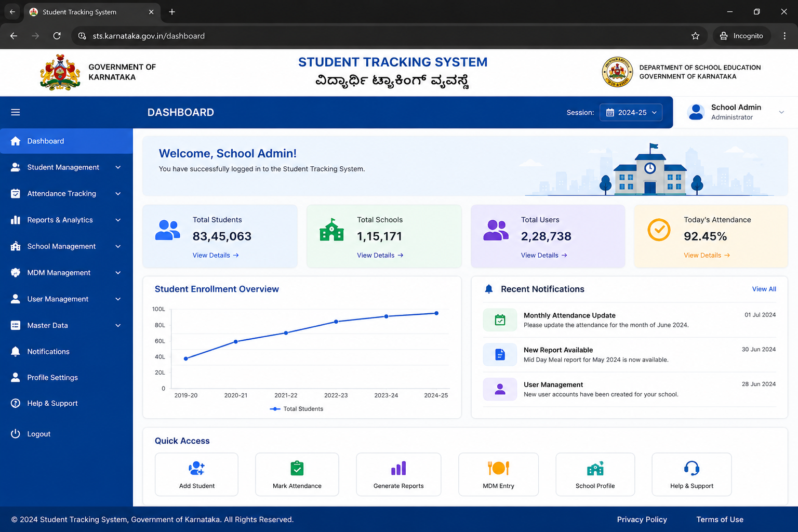Bookmark this page with the star icon

tap(696, 36)
